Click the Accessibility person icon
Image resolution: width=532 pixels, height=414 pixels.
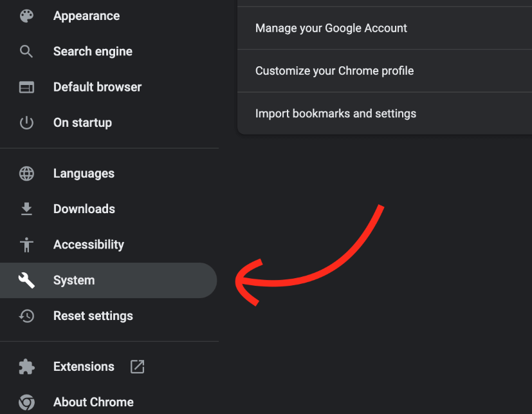pyautogui.click(x=26, y=245)
